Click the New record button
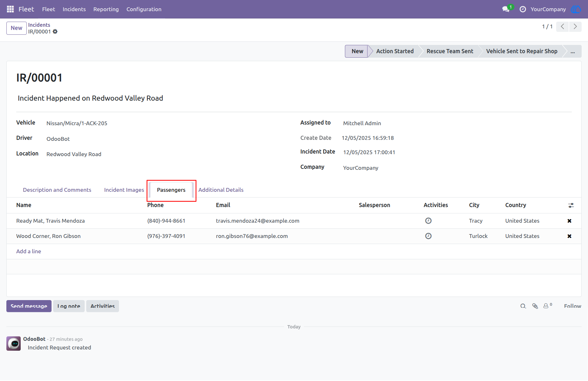Viewport: 588px width, 381px height. click(17, 28)
